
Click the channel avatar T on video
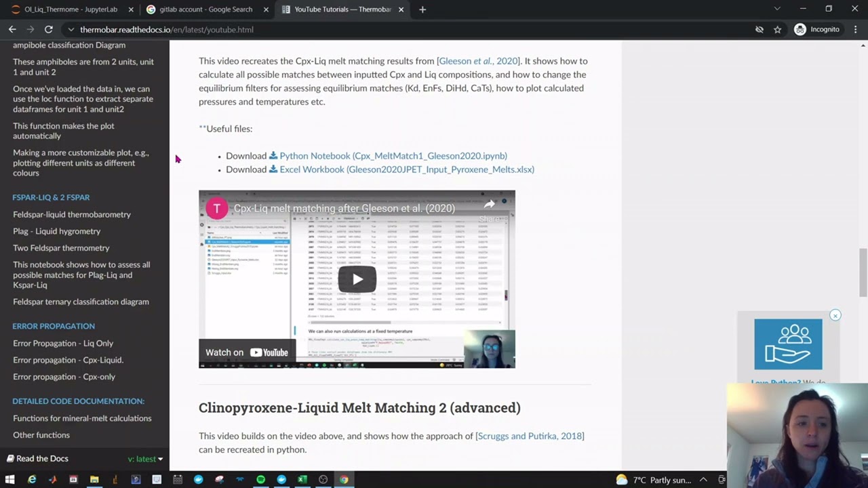click(217, 208)
